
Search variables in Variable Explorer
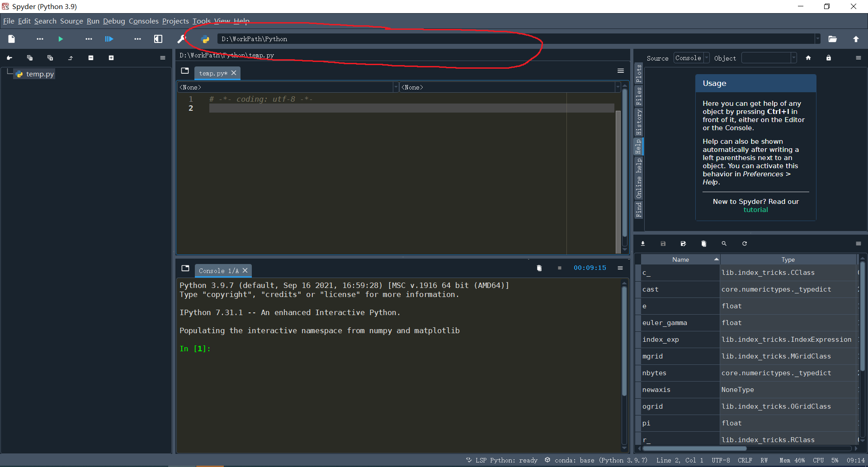click(724, 243)
